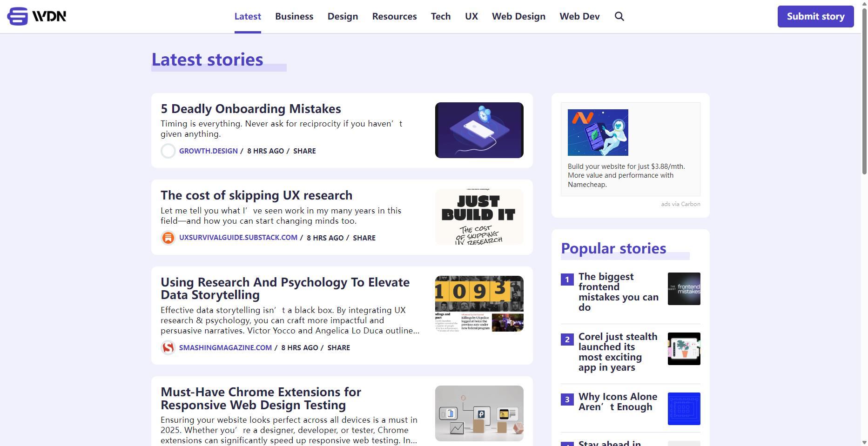
Task: Click the UX Survival Guide Substack avatar icon
Action: [168, 238]
